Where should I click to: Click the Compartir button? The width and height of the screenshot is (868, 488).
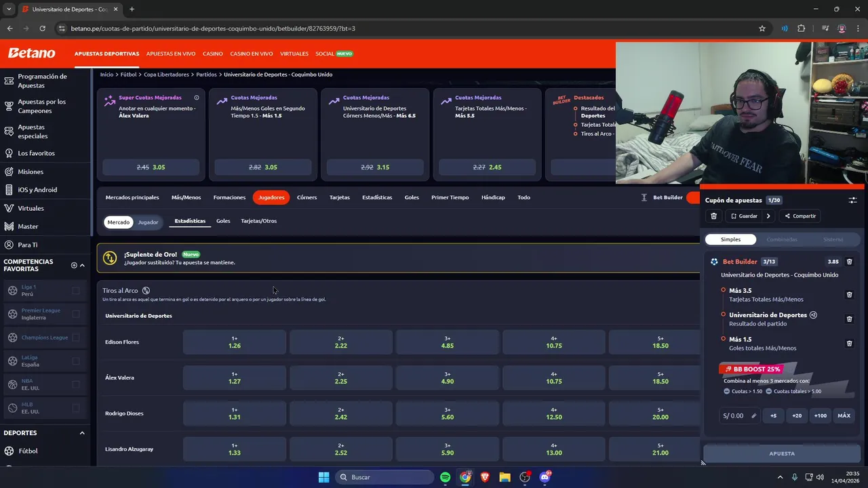click(x=800, y=216)
